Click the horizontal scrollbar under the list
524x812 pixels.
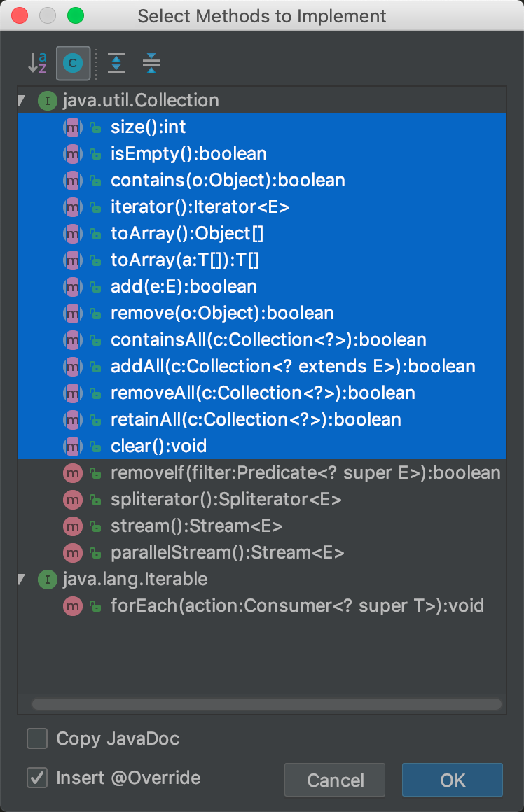266,704
